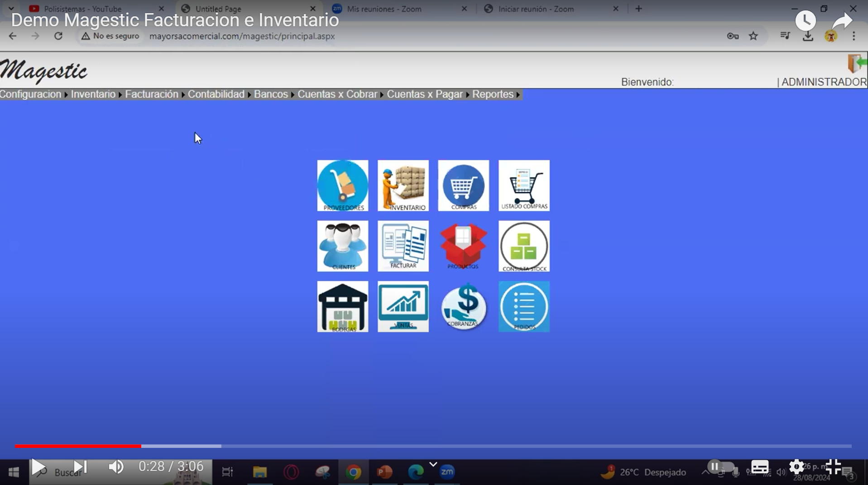Exit fullscreen in the video player
Image resolution: width=868 pixels, height=485 pixels.
pos(833,466)
